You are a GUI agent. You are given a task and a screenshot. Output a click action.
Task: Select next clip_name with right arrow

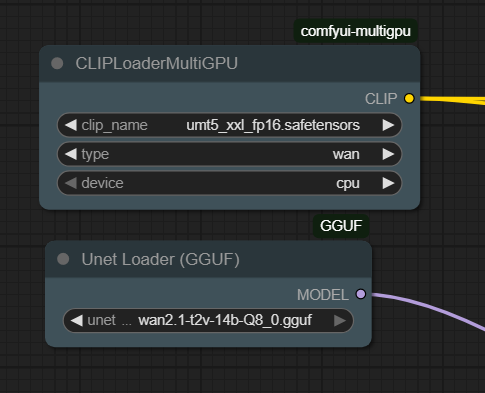(388, 125)
